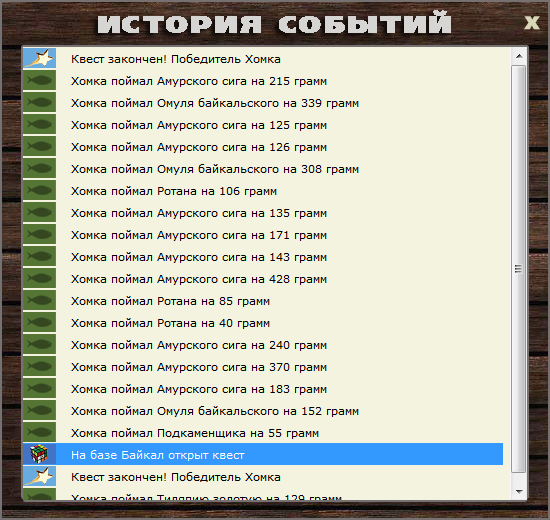Select the Омуля байкальского на 308 грамм entry
Viewport: 550px width, 520px height.
[263, 169]
